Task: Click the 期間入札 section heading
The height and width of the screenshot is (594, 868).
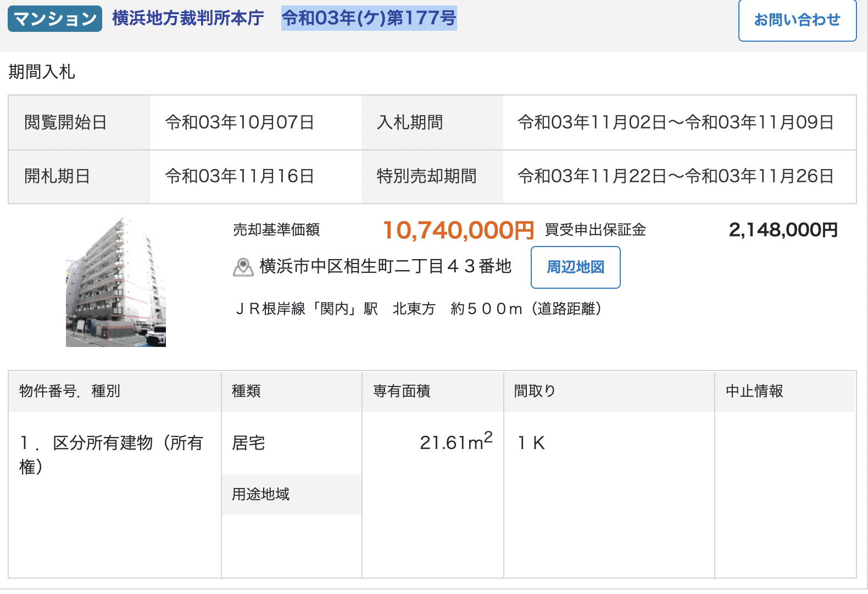Action: click(42, 72)
